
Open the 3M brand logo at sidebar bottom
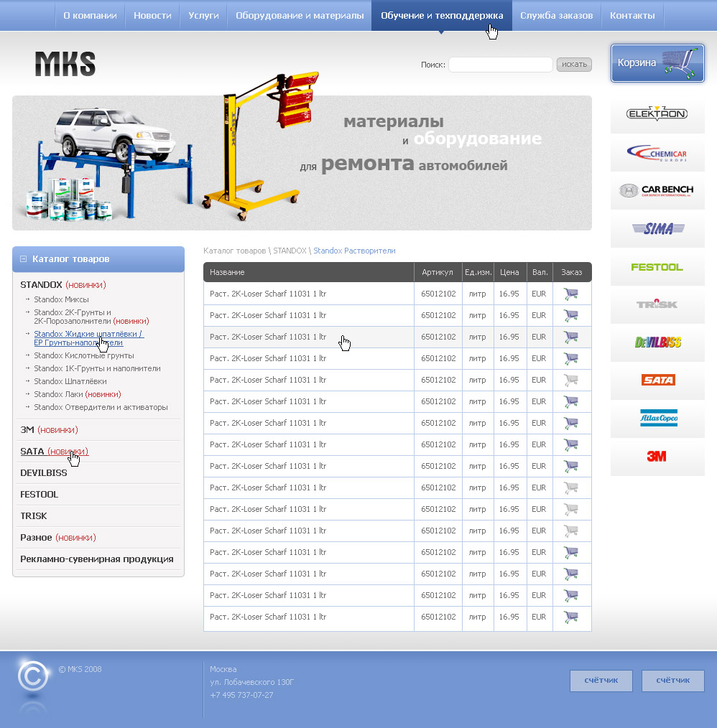point(657,457)
